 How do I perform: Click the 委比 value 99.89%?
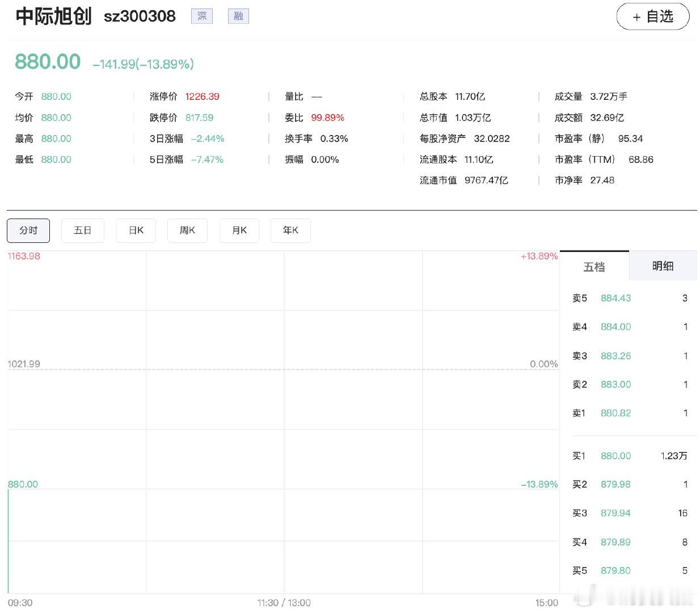[328, 117]
